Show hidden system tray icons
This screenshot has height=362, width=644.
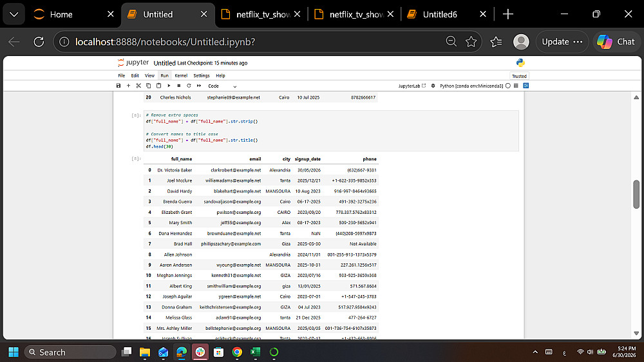click(535, 352)
